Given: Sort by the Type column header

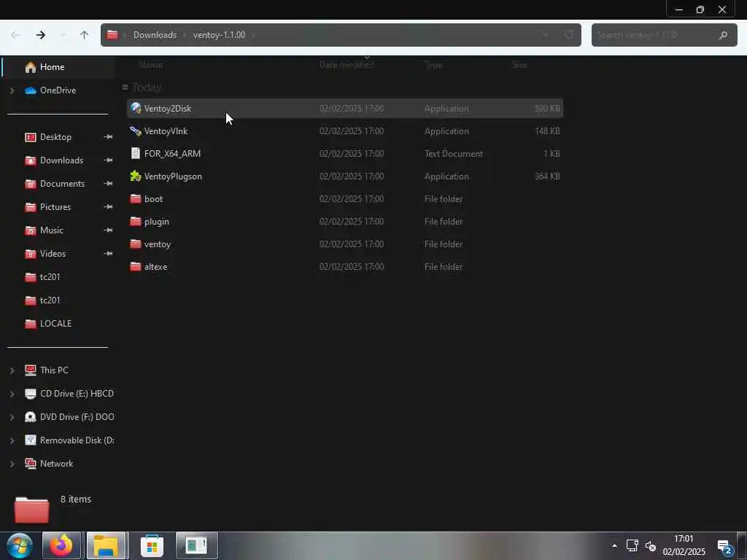Looking at the screenshot, I should click(x=433, y=65).
